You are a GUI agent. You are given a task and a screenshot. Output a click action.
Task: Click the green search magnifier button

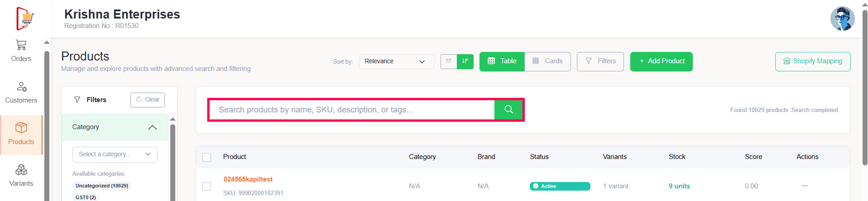508,110
